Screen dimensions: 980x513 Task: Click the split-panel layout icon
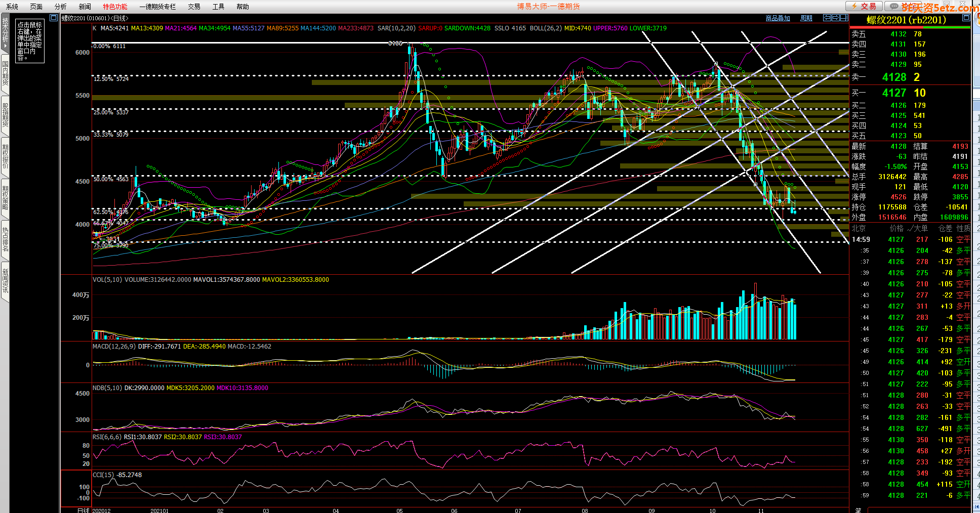click(844, 18)
